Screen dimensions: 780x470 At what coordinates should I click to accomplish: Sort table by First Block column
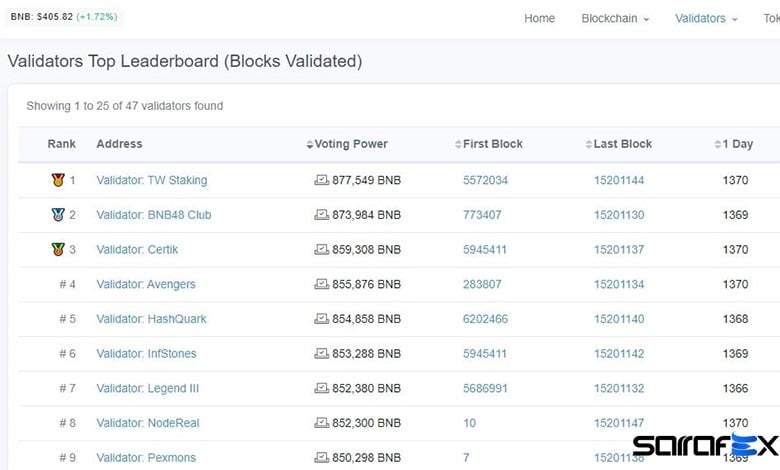[x=488, y=144]
